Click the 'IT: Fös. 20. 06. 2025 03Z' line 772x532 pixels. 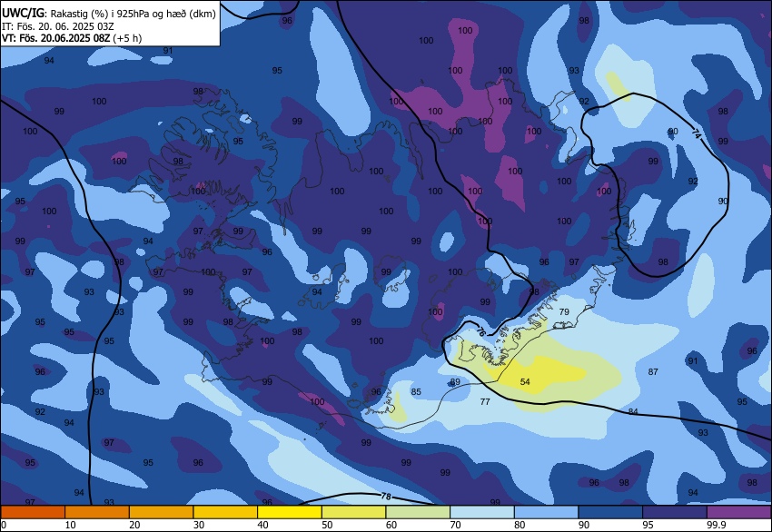point(57,26)
